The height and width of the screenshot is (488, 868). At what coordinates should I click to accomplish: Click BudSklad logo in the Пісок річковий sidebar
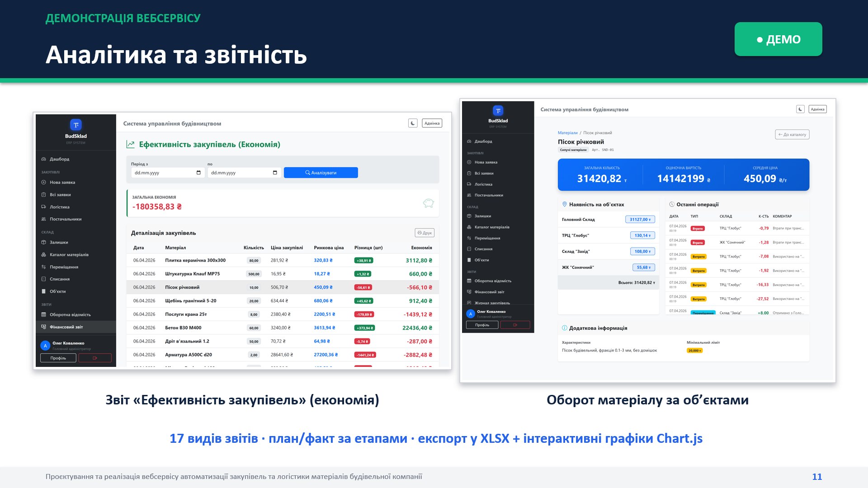click(x=498, y=110)
